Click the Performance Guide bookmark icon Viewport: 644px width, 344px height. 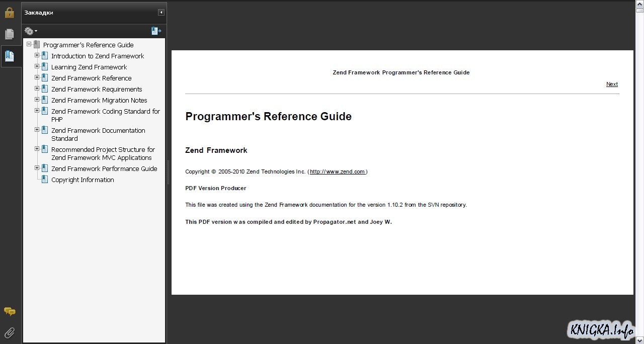click(45, 168)
